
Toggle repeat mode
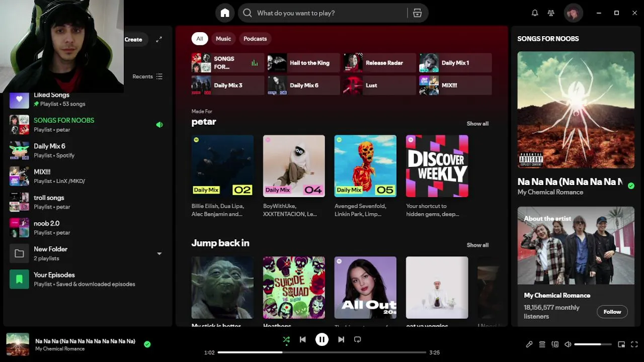(x=358, y=340)
